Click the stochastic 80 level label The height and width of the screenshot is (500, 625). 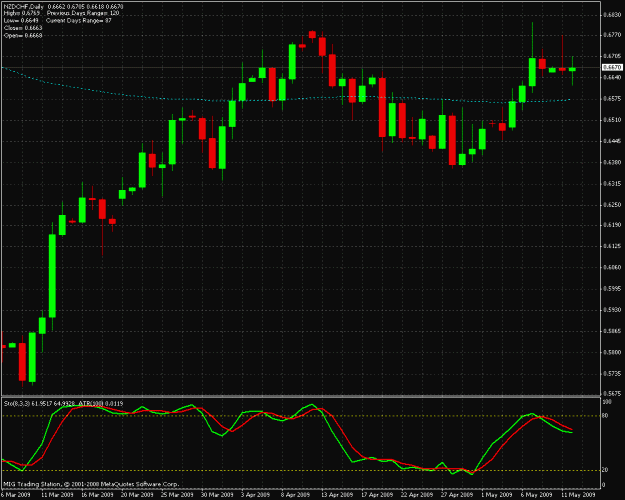(x=605, y=416)
